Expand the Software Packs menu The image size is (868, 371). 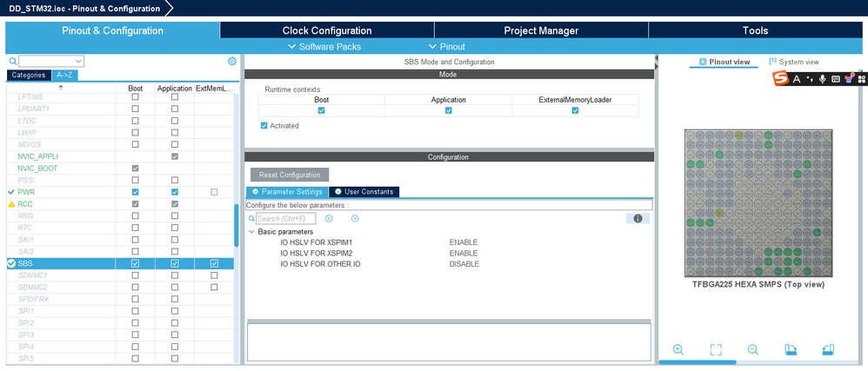[x=324, y=46]
